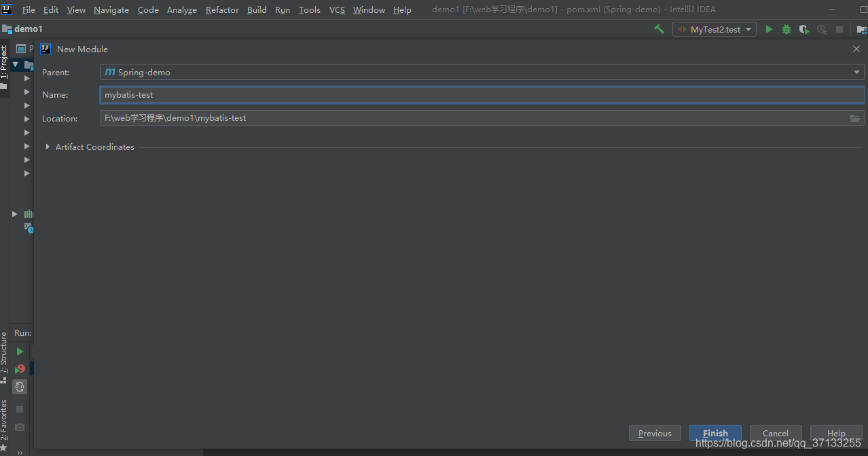
Task: Click the Run: panel label
Action: [23, 333]
